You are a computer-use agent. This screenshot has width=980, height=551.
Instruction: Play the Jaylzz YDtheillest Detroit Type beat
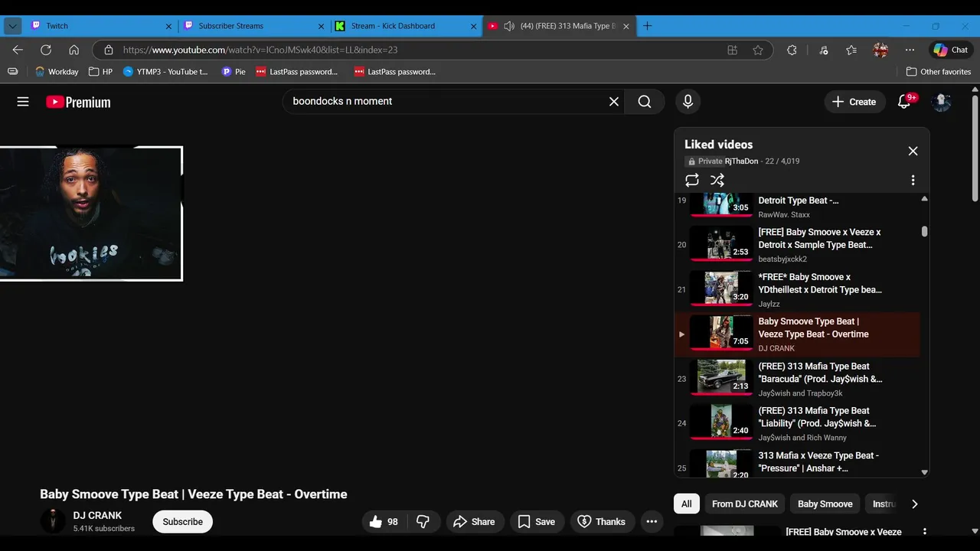point(798,289)
